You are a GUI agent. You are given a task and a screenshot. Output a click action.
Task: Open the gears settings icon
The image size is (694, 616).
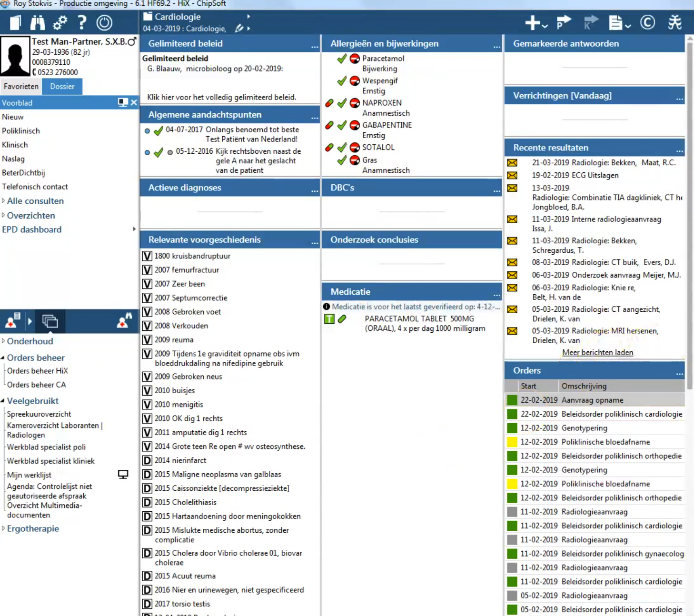(x=60, y=22)
